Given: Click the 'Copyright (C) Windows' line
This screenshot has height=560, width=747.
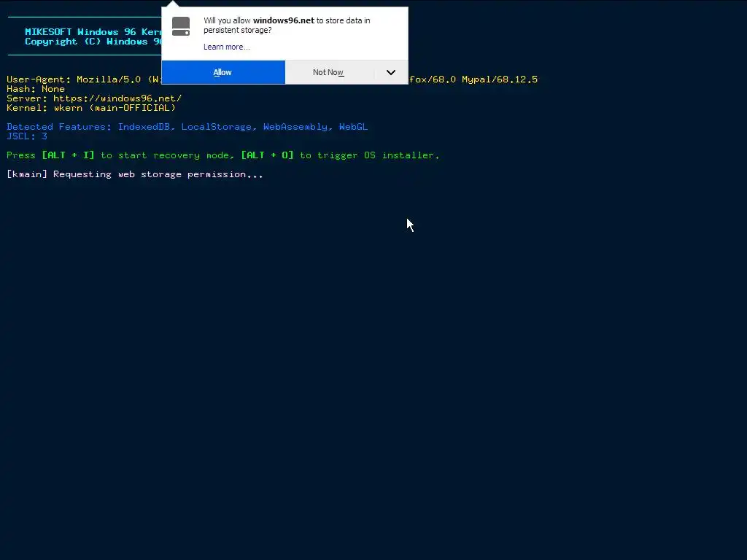Looking at the screenshot, I should pos(93,42).
